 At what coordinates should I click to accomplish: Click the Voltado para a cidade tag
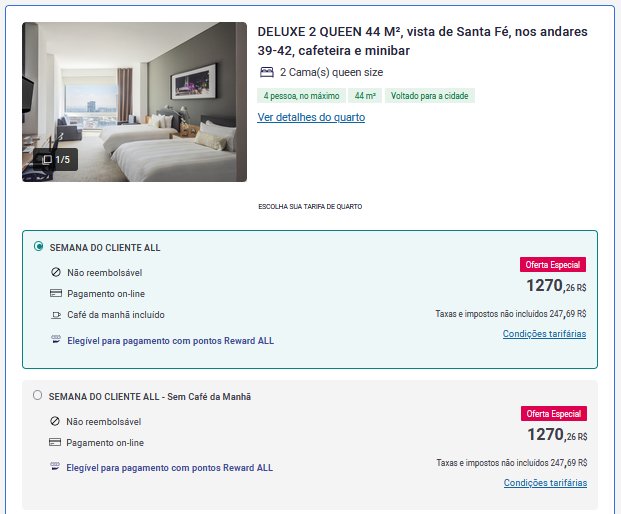[x=429, y=96]
